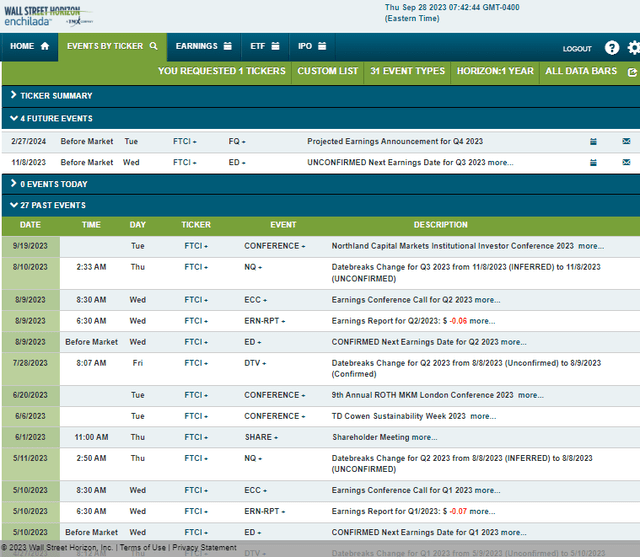Open ERN-RPT dropdown in 5/10/2023 row

pos(264,512)
